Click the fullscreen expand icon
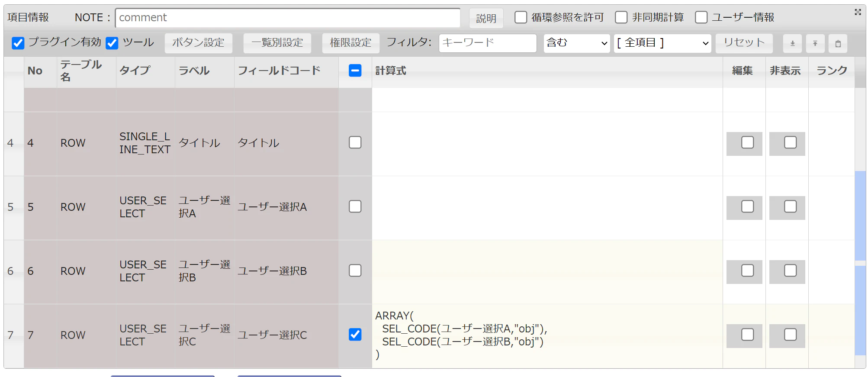Image resolution: width=868 pixels, height=377 pixels. coord(858,12)
